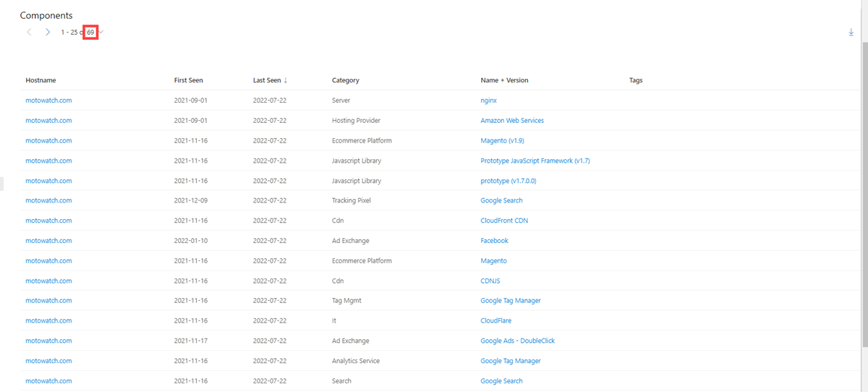Expand the page range dropdown chevron

pos(102,33)
